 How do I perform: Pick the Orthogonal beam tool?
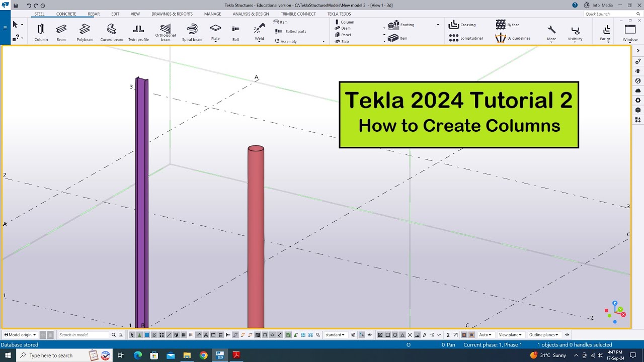point(166,32)
